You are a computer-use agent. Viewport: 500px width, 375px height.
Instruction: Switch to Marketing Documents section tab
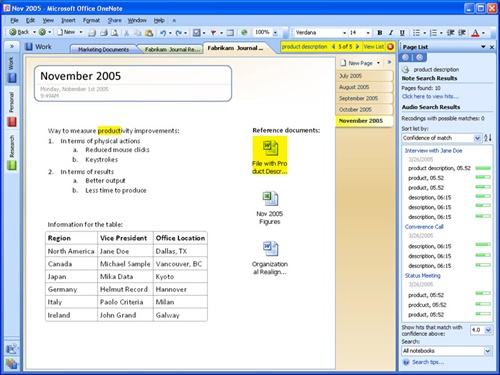coord(103,49)
